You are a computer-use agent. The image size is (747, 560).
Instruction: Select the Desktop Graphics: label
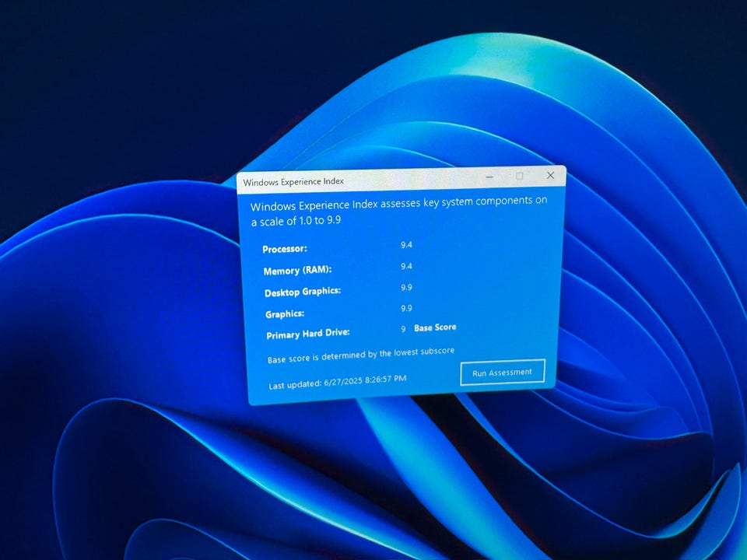[303, 292]
